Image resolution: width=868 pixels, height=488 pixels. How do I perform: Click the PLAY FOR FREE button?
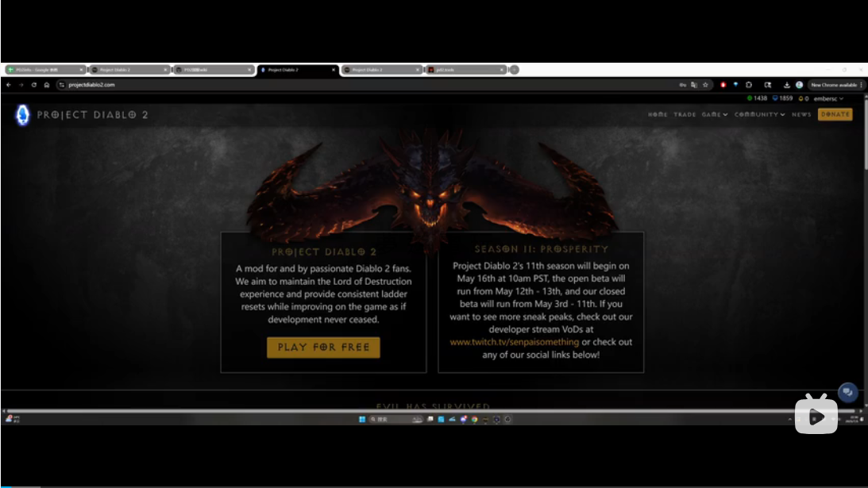tap(323, 348)
